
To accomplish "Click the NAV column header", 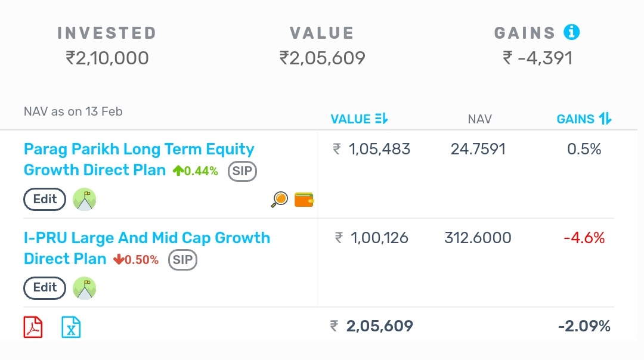I will (x=479, y=119).
